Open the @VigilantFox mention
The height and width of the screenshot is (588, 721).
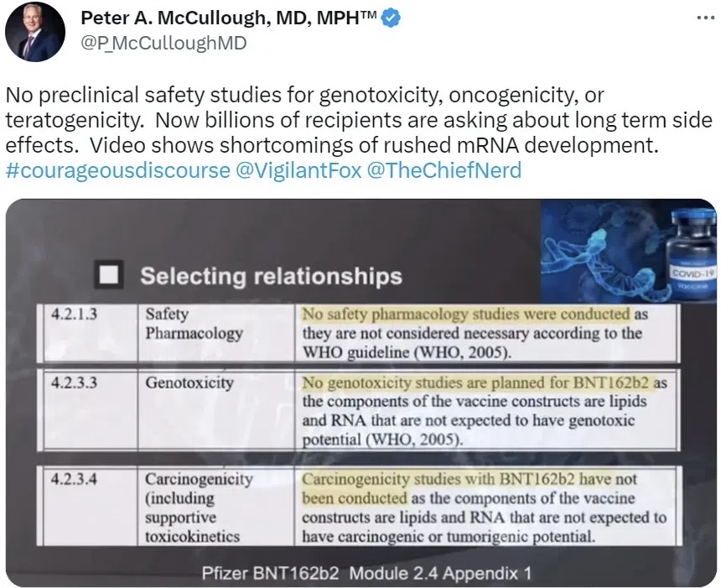[298, 170]
